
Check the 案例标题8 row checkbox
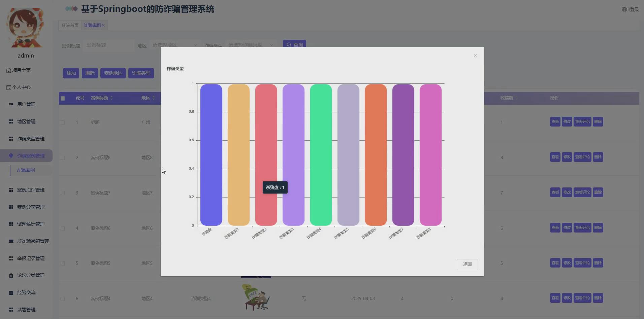click(x=63, y=157)
